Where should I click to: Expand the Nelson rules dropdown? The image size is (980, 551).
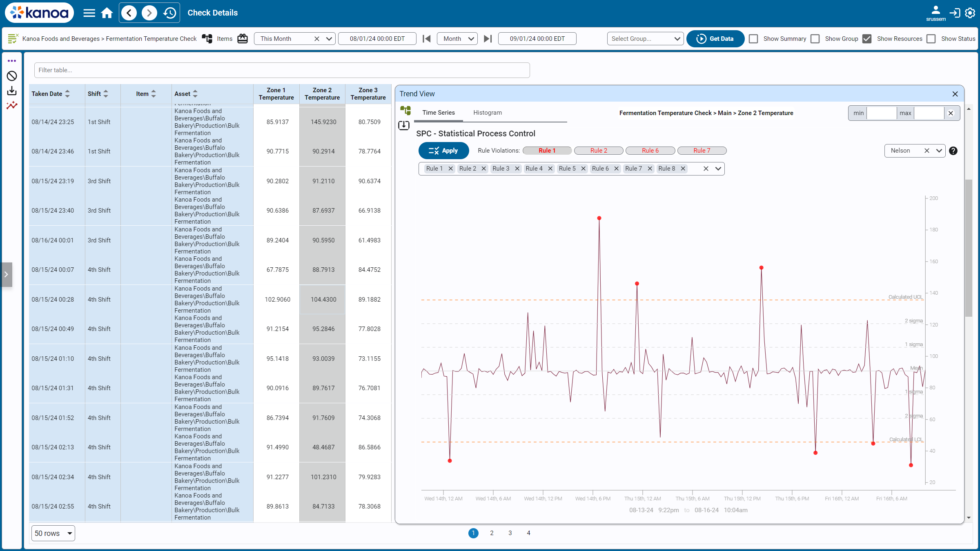(939, 151)
